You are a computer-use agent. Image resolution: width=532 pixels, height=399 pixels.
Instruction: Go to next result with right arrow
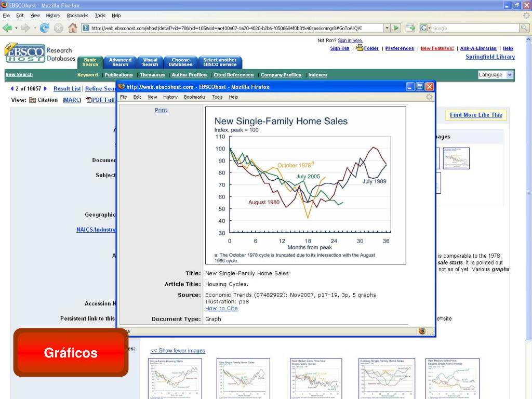click(x=45, y=88)
